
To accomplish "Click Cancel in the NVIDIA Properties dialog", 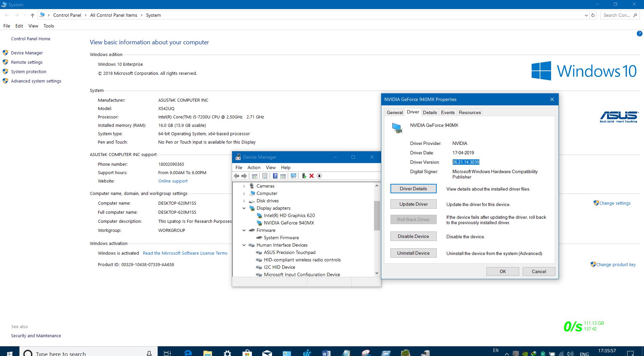I will (539, 271).
